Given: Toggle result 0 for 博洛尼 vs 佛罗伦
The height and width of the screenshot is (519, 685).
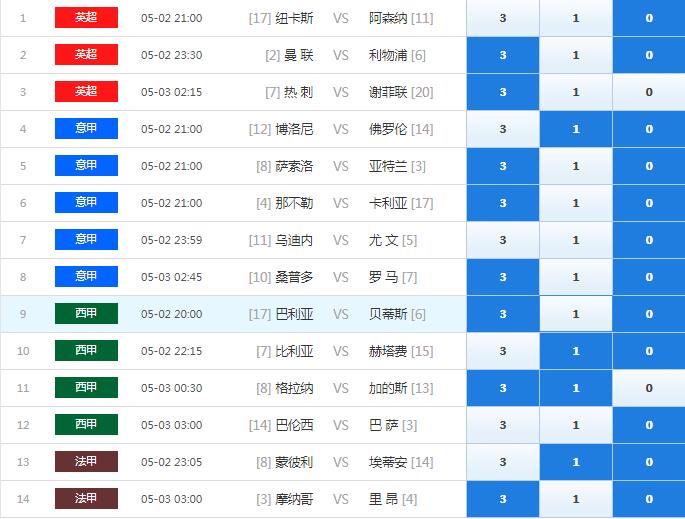Looking at the screenshot, I should click(649, 129).
